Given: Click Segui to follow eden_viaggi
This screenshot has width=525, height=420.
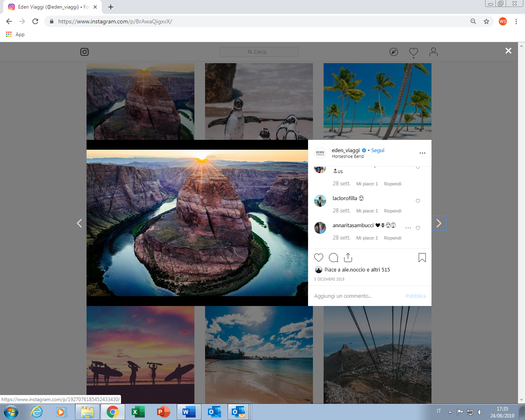Looking at the screenshot, I should 378,150.
